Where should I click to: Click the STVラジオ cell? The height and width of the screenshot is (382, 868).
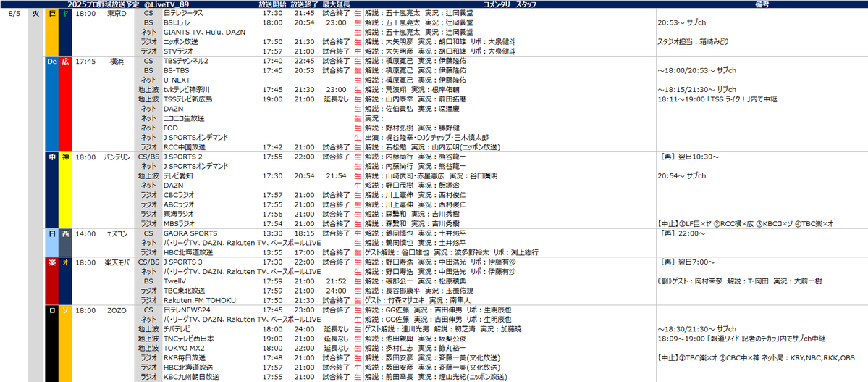pyautogui.click(x=178, y=51)
